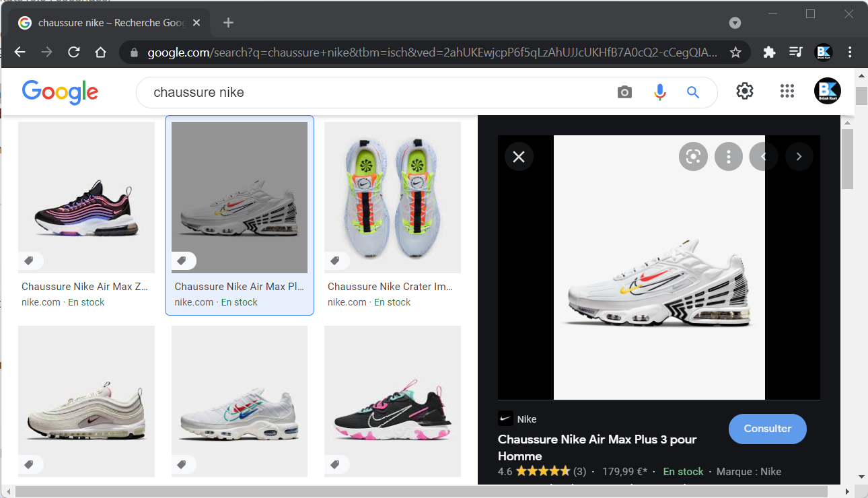Image resolution: width=868 pixels, height=498 pixels.
Task: Close the chaussure nike tab
Action: click(x=196, y=23)
